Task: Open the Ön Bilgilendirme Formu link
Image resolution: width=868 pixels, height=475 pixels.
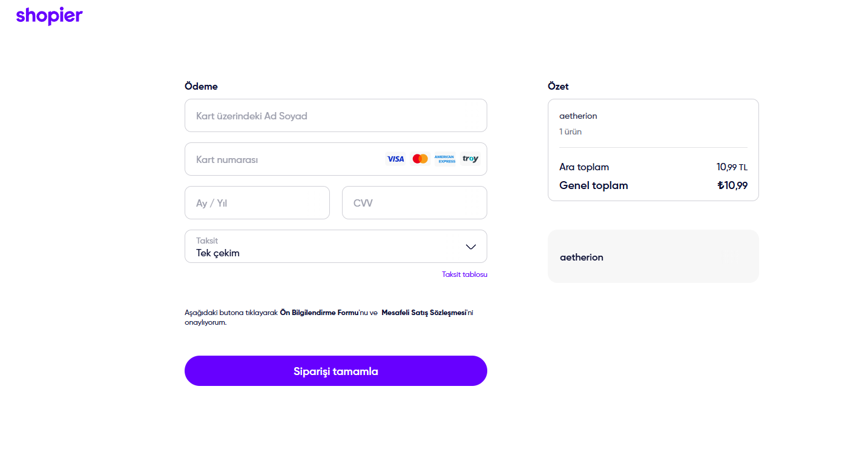Action: tap(319, 313)
